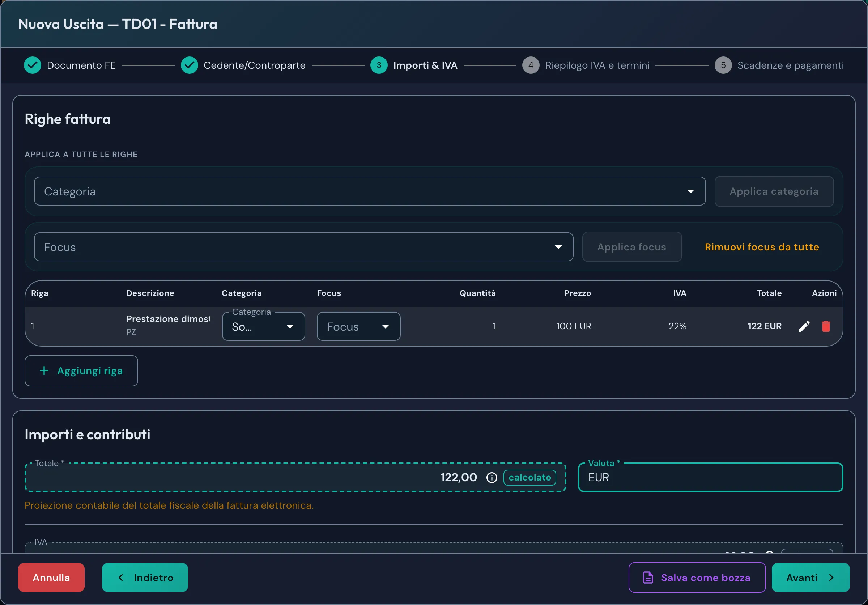Go back with Indietro button
The height and width of the screenshot is (605, 868).
tap(145, 578)
